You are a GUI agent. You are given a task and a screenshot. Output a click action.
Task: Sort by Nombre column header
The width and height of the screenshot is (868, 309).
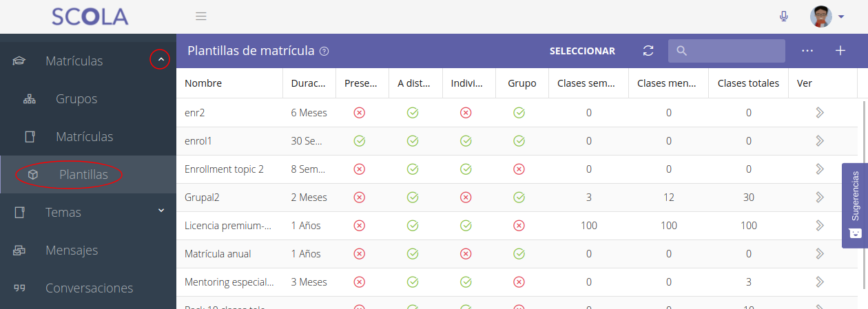pos(203,83)
